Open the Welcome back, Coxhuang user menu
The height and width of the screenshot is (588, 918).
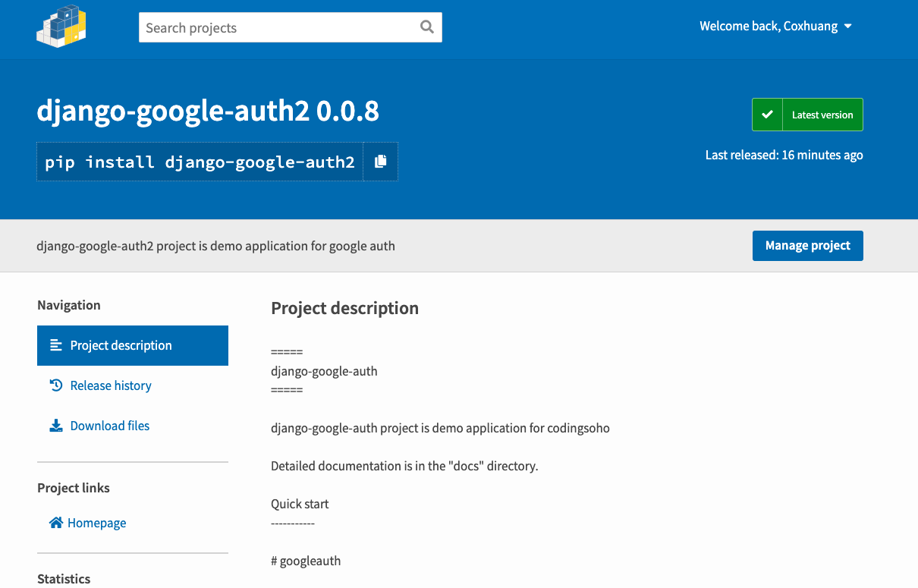tap(775, 27)
